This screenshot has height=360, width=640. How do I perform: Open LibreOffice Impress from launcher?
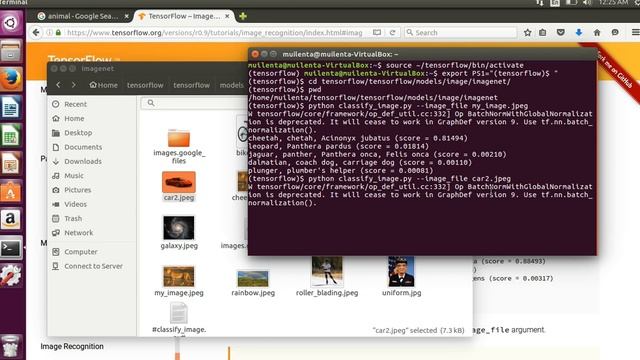tap(11, 164)
